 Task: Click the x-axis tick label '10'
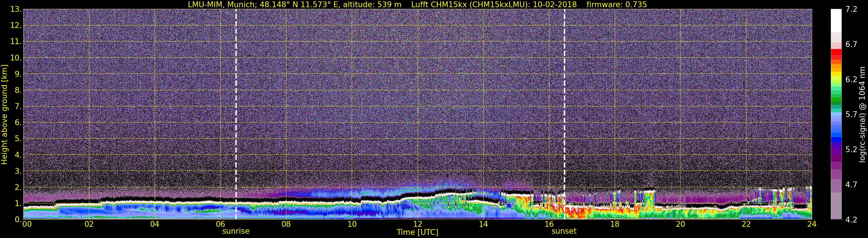point(352,224)
